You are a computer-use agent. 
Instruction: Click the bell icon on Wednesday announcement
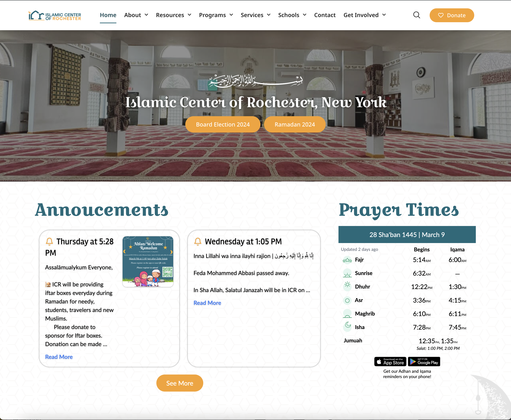click(x=198, y=241)
